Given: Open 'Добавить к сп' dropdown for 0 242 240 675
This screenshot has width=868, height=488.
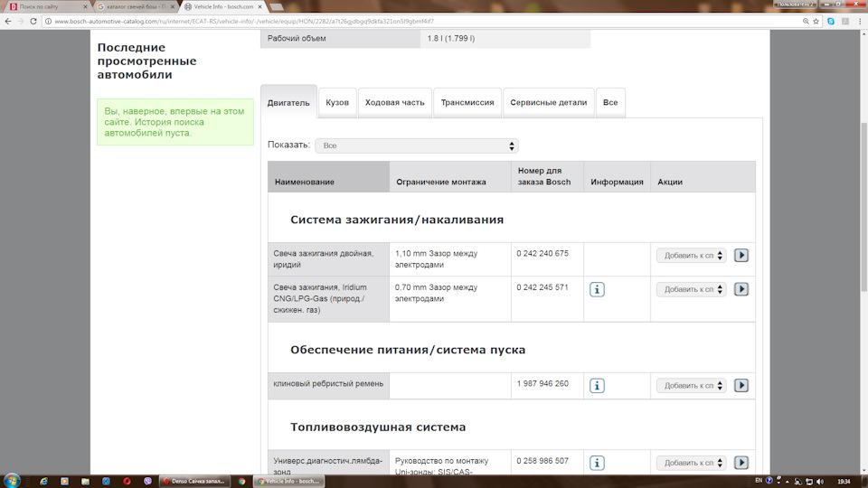Looking at the screenshot, I should click(692, 255).
